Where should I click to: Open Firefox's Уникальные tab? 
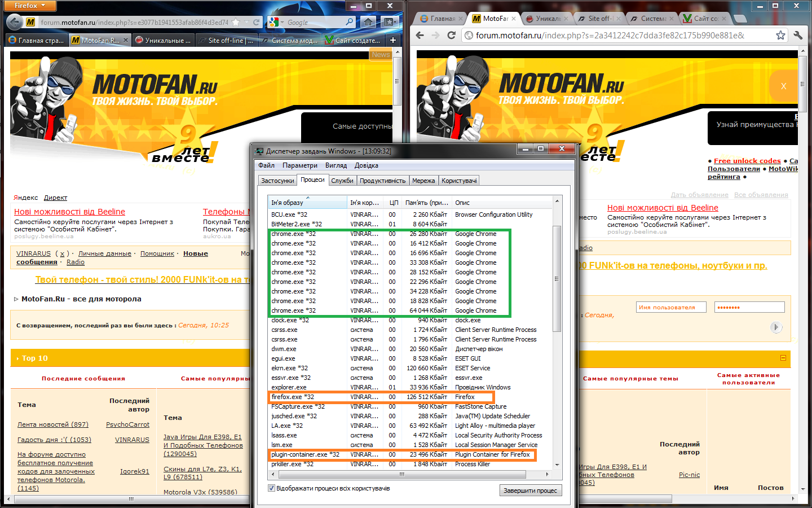[164, 40]
